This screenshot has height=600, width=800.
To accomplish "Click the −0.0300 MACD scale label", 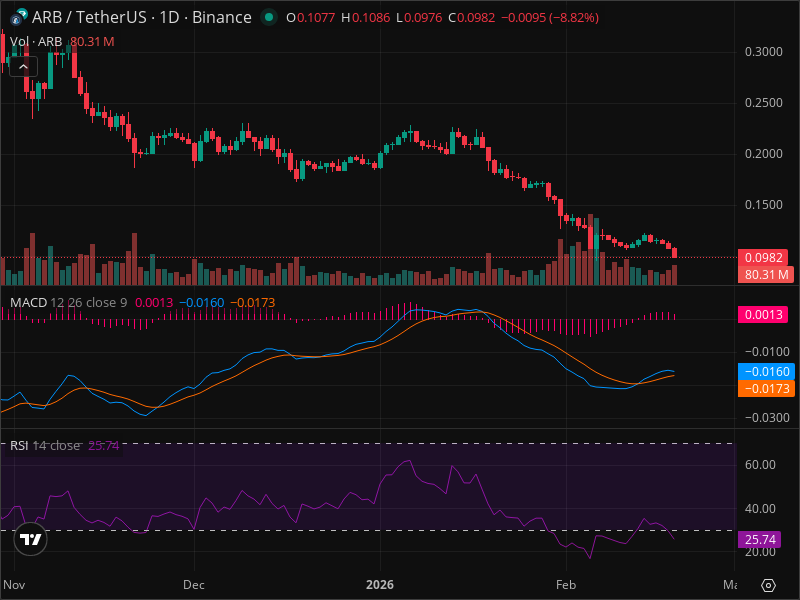I will [x=767, y=418].
